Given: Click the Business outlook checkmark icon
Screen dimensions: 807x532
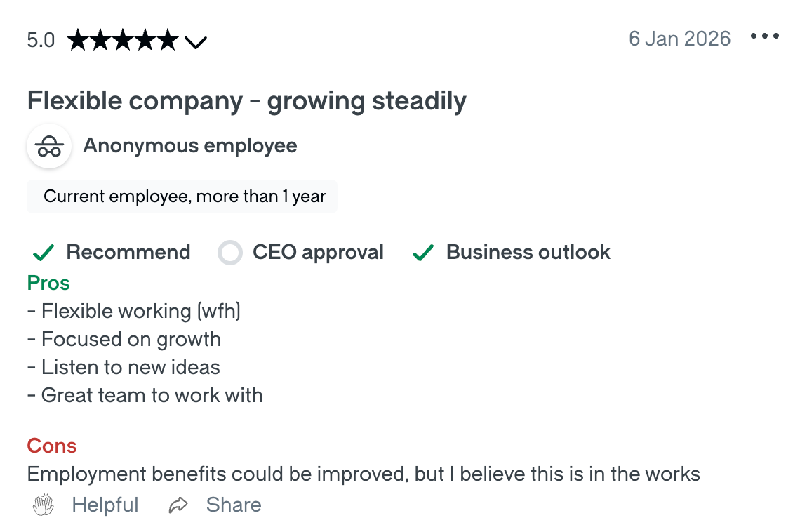Looking at the screenshot, I should point(423,252).
